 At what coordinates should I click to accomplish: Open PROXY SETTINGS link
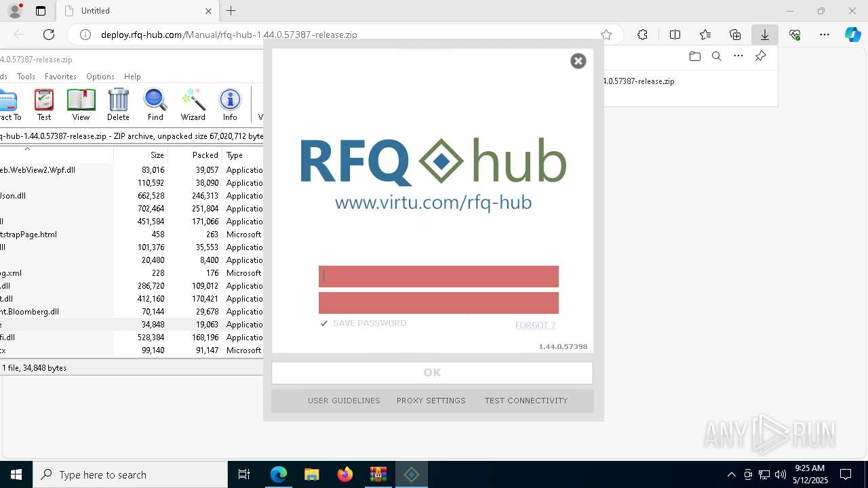coord(431,401)
